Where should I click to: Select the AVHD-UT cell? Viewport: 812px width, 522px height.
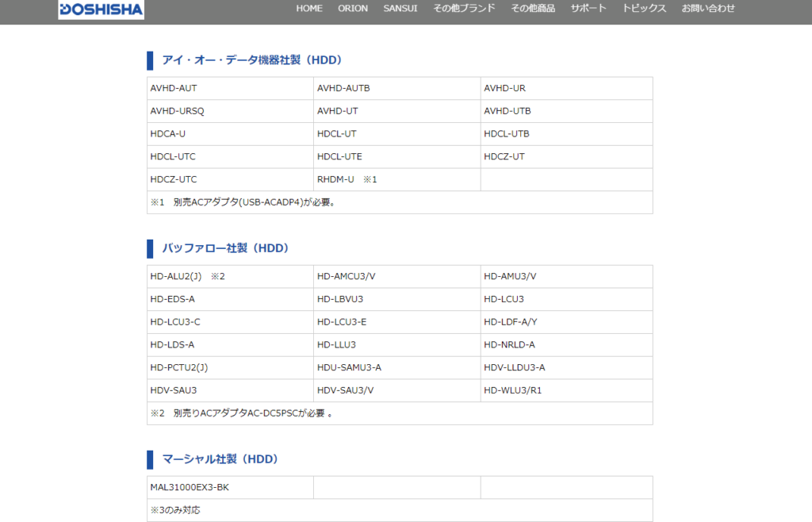click(396, 111)
